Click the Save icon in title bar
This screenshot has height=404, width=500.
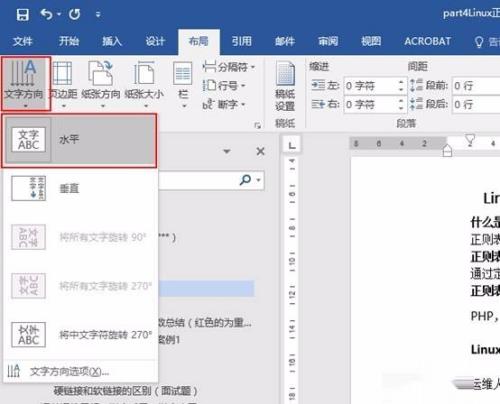23,14
